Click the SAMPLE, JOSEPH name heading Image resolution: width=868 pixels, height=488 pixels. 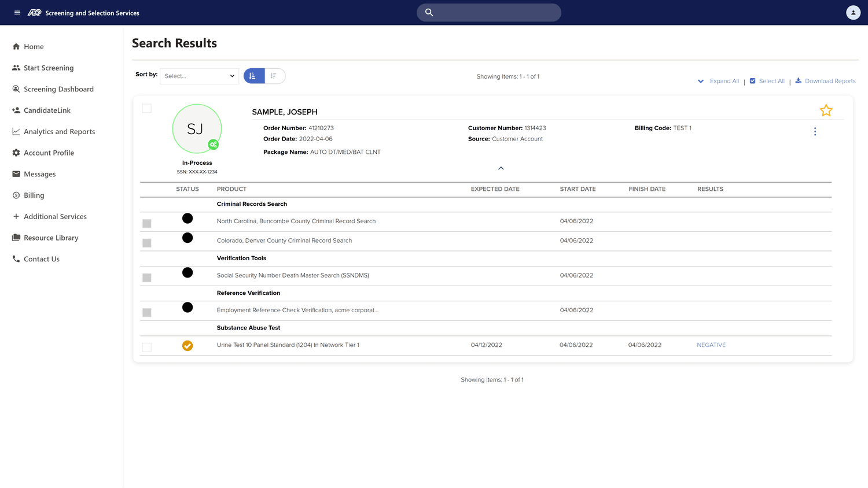click(285, 112)
